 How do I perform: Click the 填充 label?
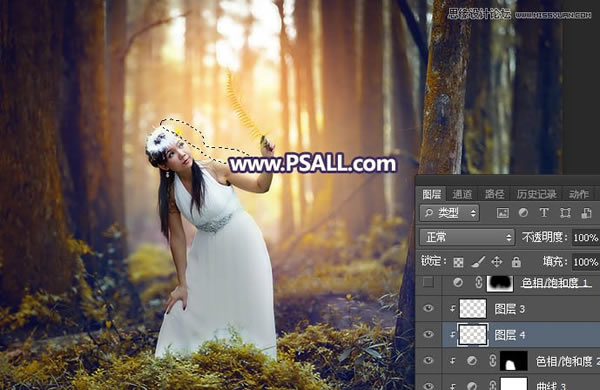[556, 262]
